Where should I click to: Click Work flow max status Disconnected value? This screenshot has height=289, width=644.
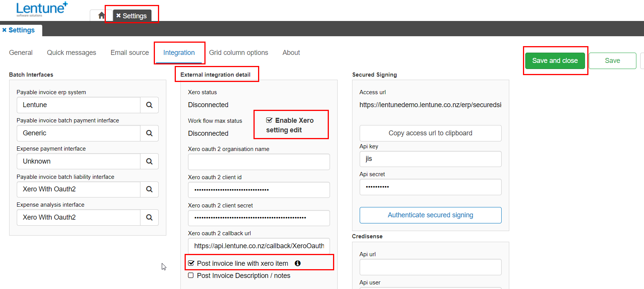[208, 133]
